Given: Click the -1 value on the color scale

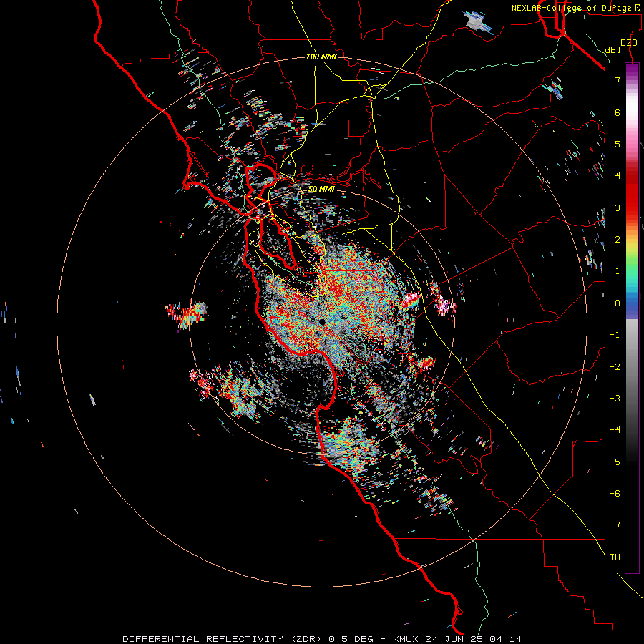Looking at the screenshot, I should click(615, 335).
